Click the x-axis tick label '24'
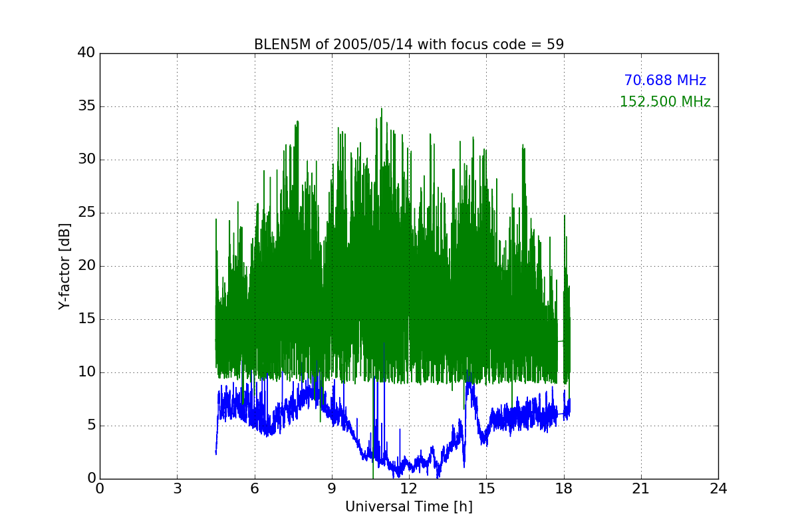Viewport: 798px width, 532px height. 718,489
